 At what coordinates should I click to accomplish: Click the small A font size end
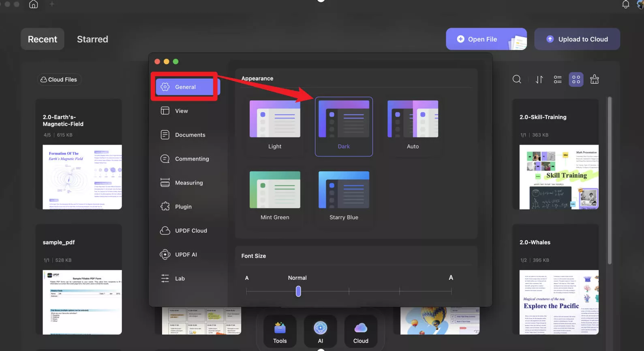(x=247, y=278)
